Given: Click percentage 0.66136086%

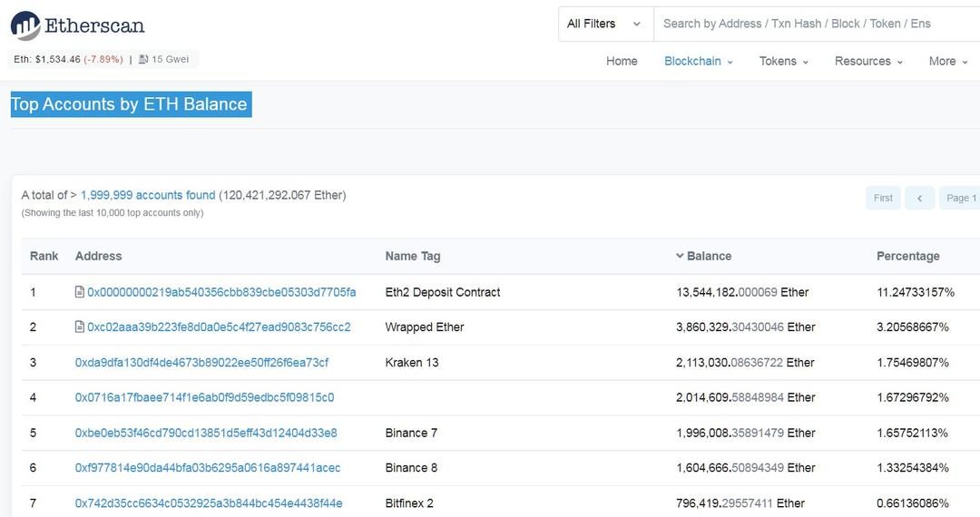Looking at the screenshot, I should [913, 503].
